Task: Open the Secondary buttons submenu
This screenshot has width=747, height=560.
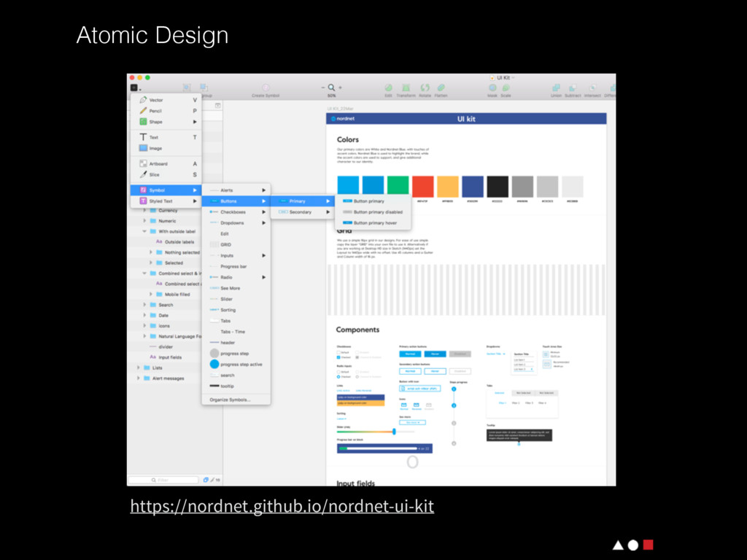Action: tap(303, 212)
